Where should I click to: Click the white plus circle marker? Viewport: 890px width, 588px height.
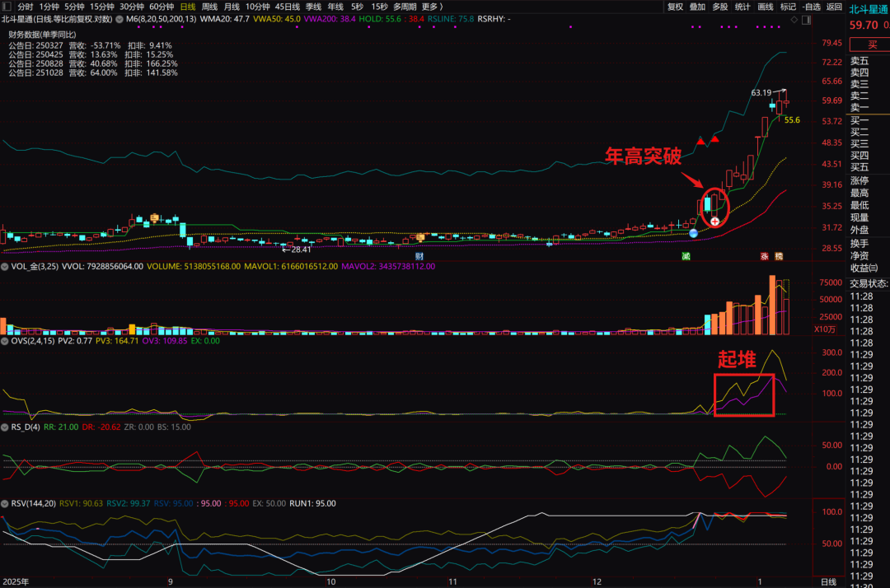pyautogui.click(x=714, y=222)
